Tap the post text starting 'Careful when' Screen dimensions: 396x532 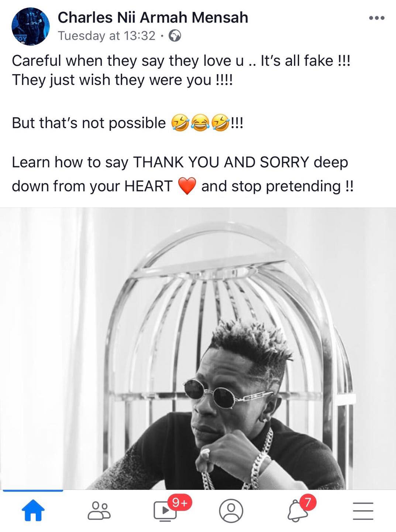pyautogui.click(x=181, y=70)
